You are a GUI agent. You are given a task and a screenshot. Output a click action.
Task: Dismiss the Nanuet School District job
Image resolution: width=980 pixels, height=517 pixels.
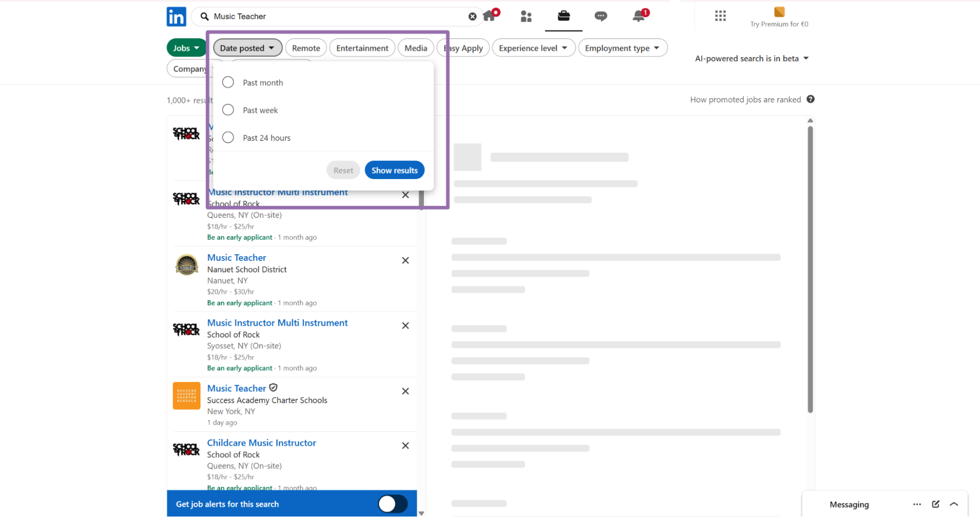tap(405, 260)
